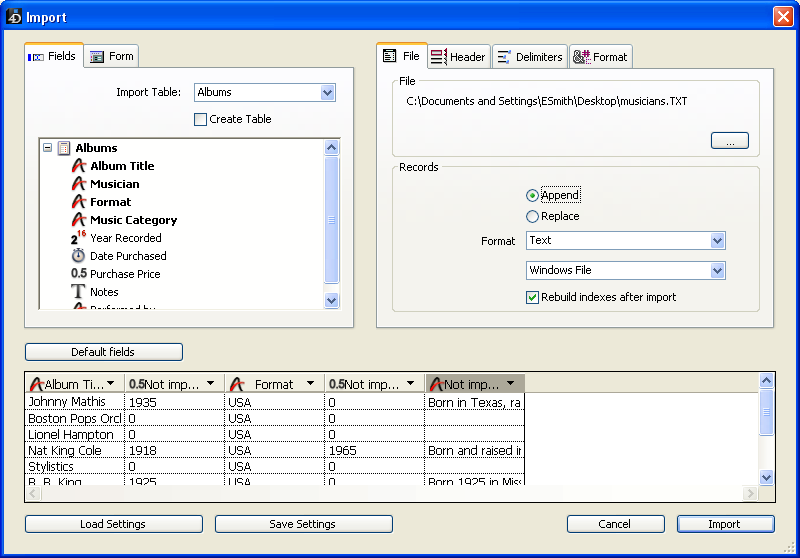The image size is (800, 558).
Task: Click the Save Settings button
Action: 303,524
